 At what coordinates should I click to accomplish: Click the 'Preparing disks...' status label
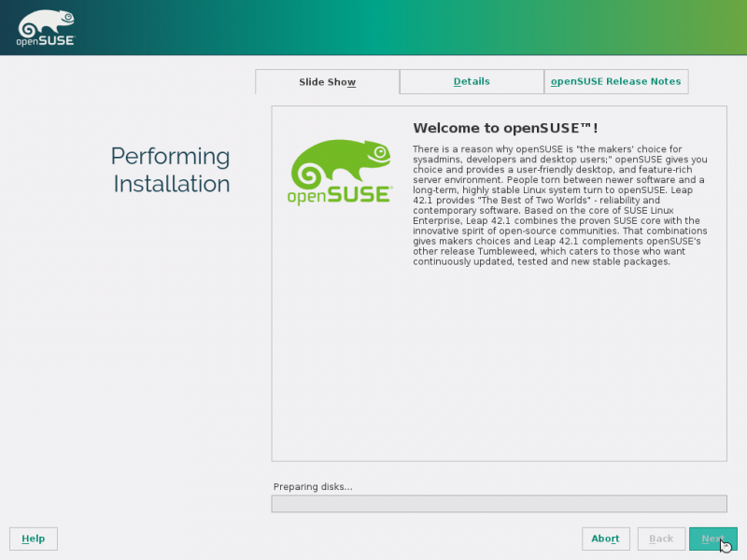313,486
